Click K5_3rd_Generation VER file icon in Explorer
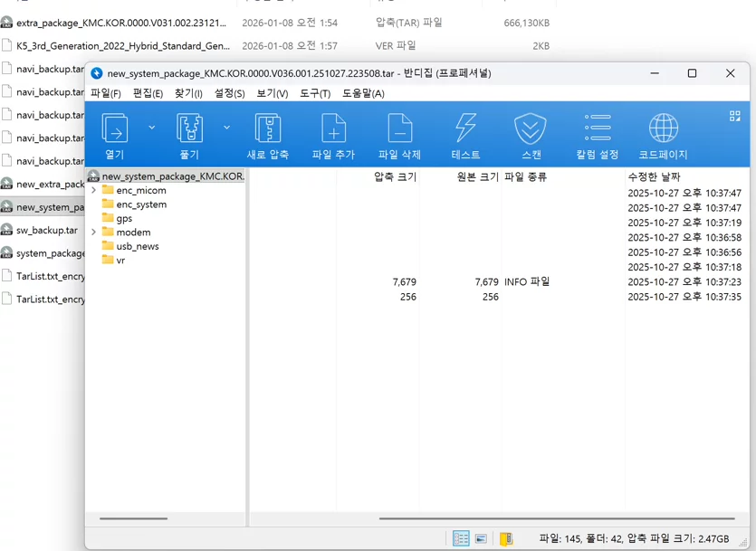 click(x=6, y=45)
